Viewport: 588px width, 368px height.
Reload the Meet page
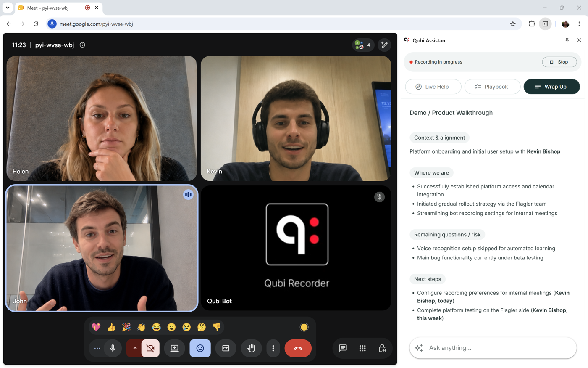pos(36,24)
